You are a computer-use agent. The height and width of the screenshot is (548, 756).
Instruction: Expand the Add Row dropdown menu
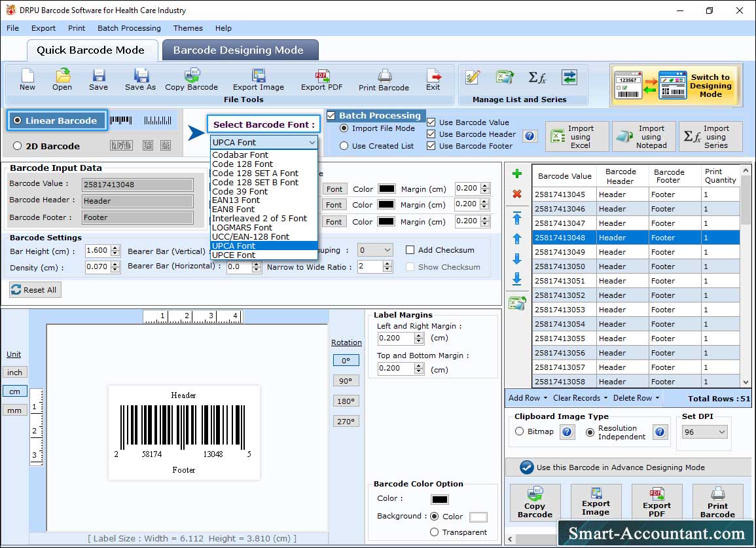click(x=528, y=399)
